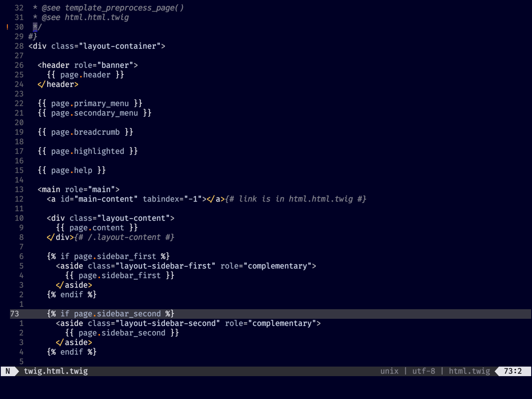The height and width of the screenshot is (399, 532).
Task: Click the warning sign on line 30
Action: click(x=7, y=27)
